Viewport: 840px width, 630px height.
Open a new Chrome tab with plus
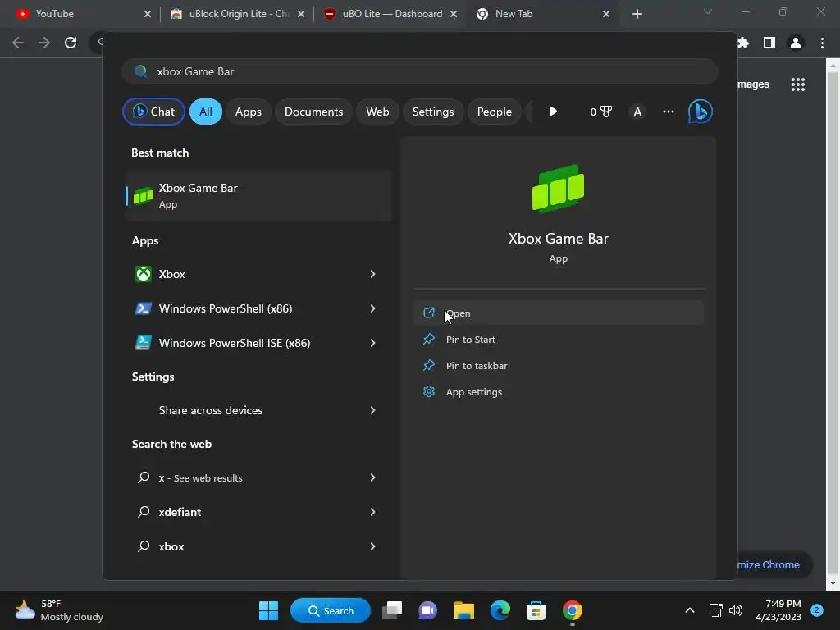click(x=637, y=14)
